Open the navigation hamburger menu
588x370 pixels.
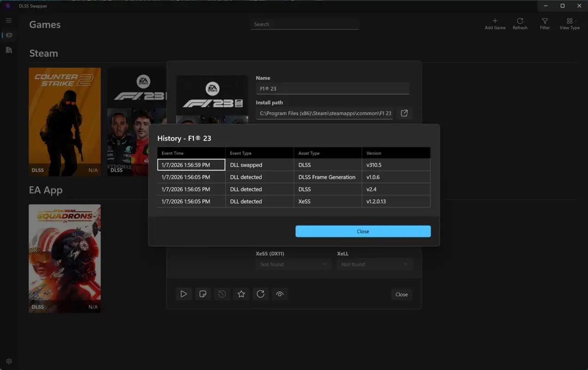click(8, 20)
